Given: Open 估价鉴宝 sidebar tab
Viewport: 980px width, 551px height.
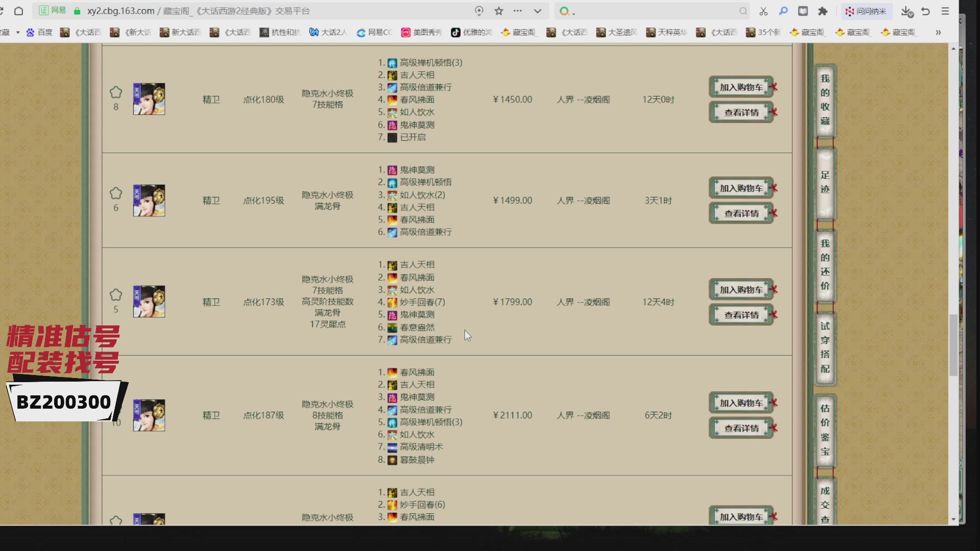Looking at the screenshot, I should [825, 430].
